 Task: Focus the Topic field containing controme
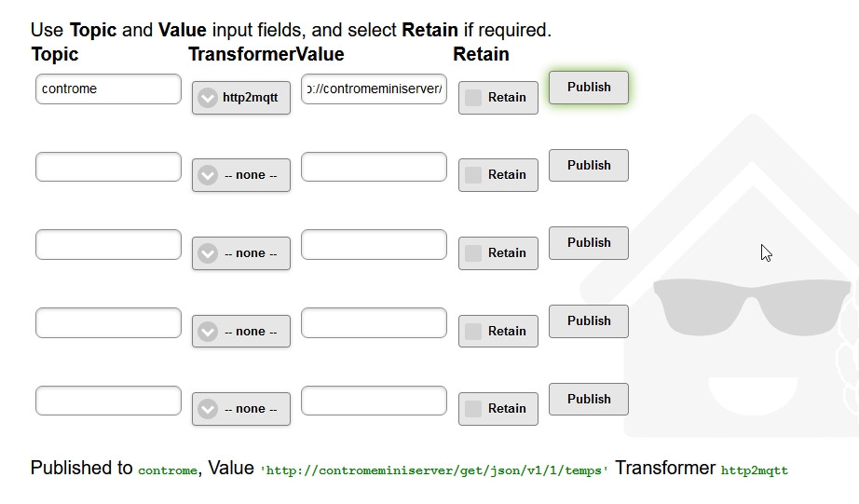point(108,89)
